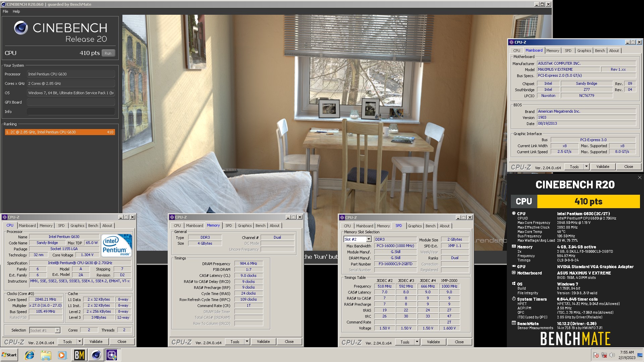Open Internet Explorer from the taskbar
644x362 pixels.
tap(30, 355)
